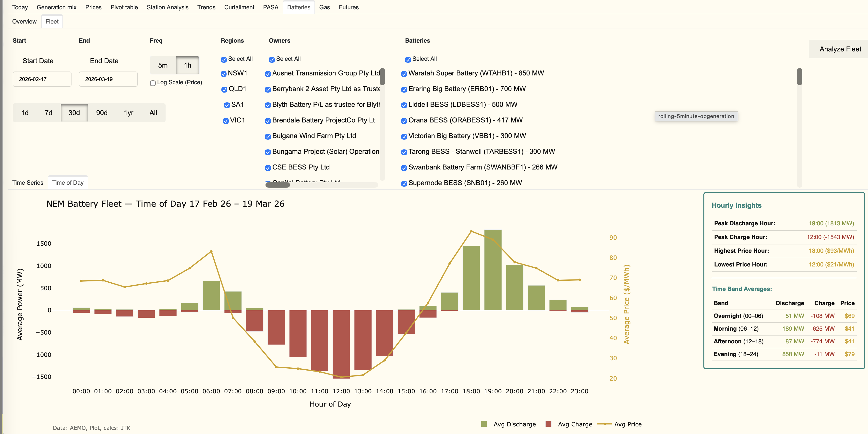The width and height of the screenshot is (868, 434).
Task: Toggle the Avg Charge legend swatch
Action: click(x=548, y=424)
